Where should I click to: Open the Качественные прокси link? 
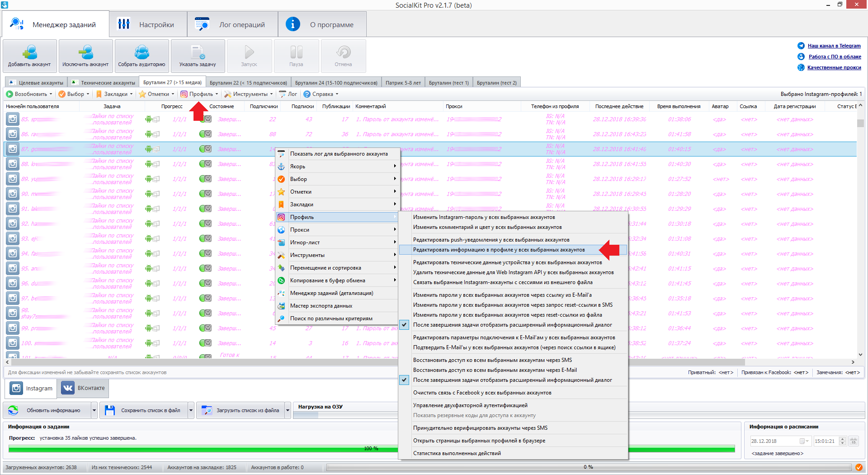click(x=834, y=67)
